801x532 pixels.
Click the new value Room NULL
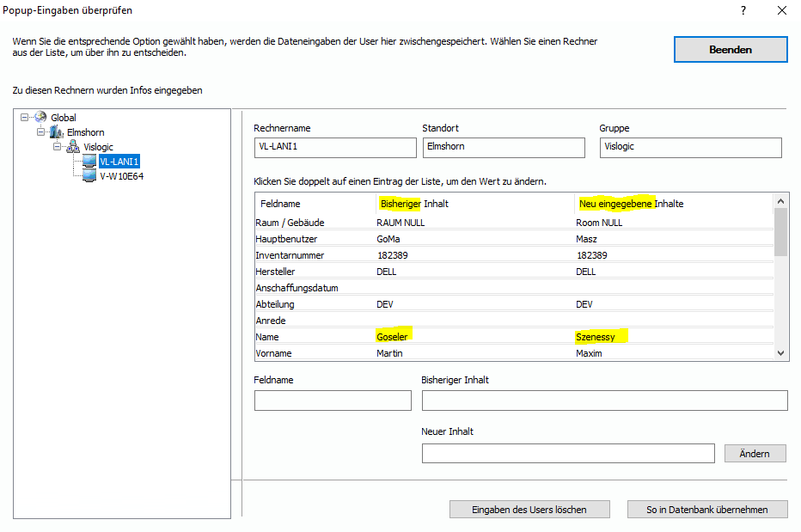[x=599, y=223]
